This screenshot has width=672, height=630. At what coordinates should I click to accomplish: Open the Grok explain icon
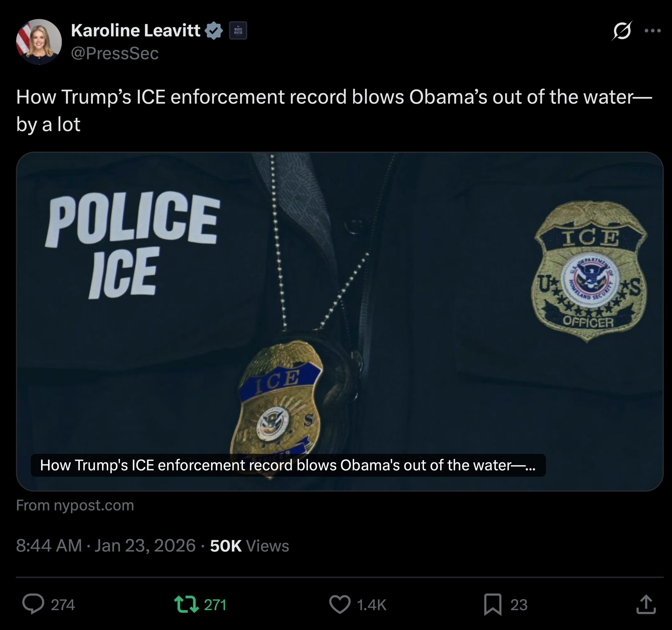pos(622,30)
